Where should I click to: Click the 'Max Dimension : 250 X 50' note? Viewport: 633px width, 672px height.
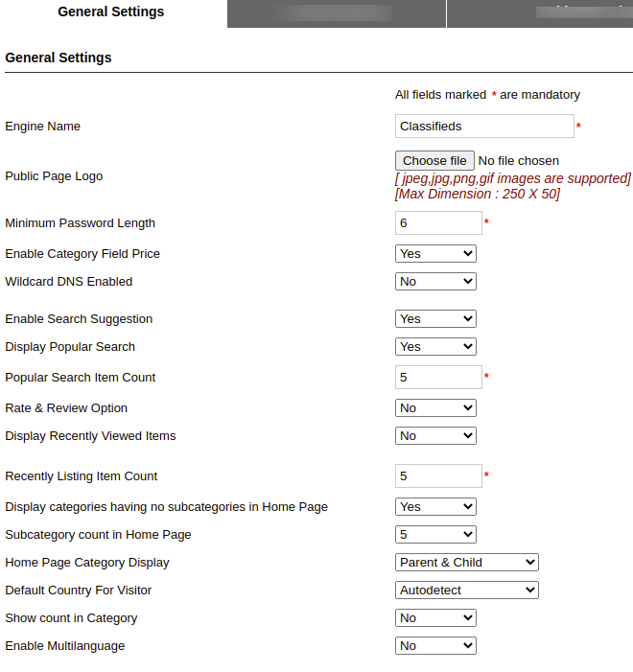click(478, 194)
